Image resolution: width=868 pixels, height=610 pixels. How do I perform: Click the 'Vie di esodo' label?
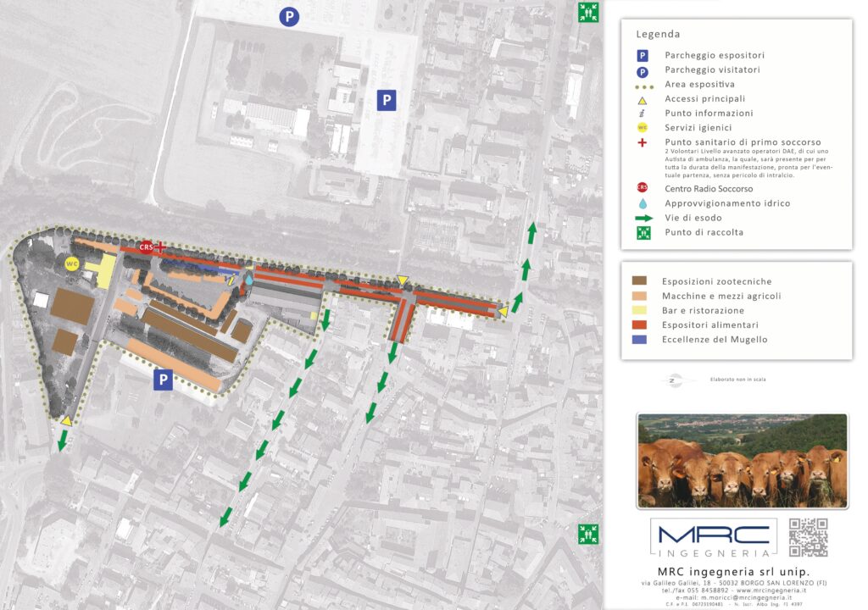coord(693,218)
